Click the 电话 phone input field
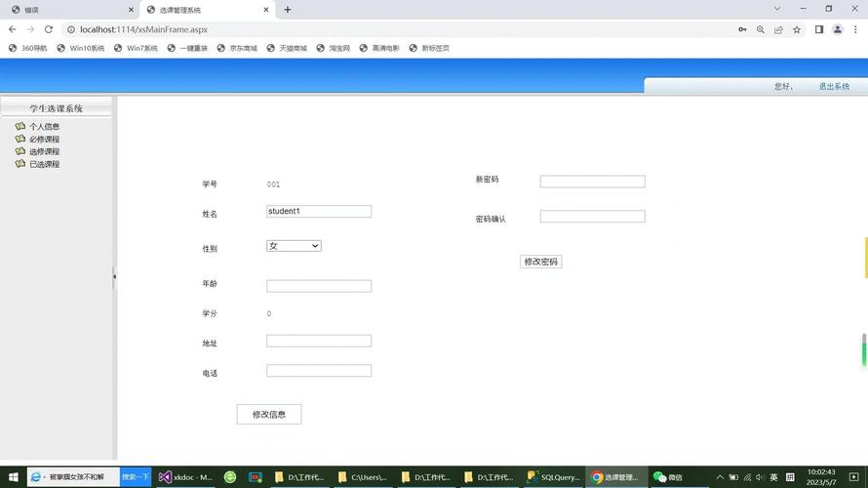The height and width of the screenshot is (488, 868). click(318, 371)
